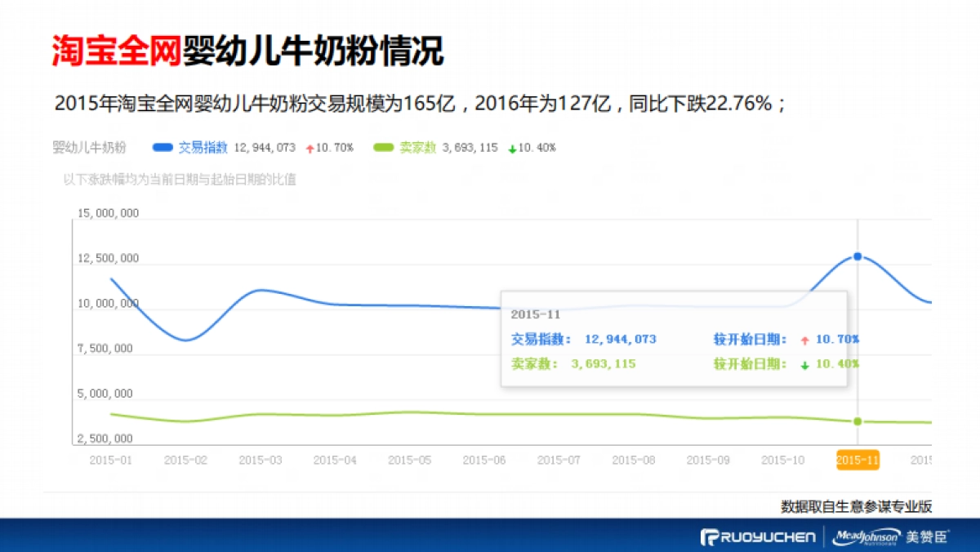
Task: Click the red up arrow in legend
Action: coord(310,149)
